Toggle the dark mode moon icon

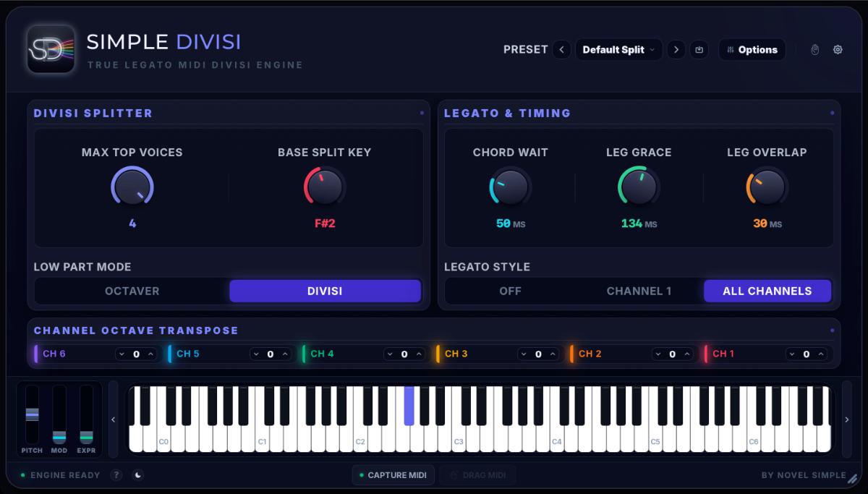[138, 475]
